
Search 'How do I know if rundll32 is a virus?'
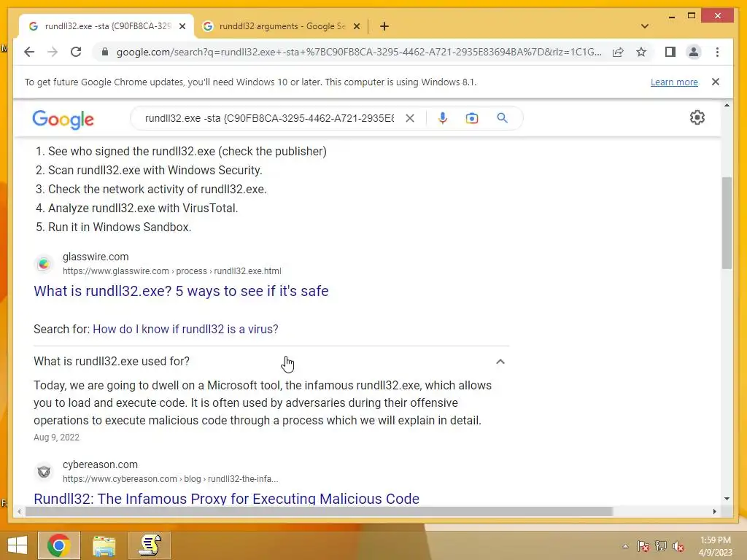coord(185,329)
